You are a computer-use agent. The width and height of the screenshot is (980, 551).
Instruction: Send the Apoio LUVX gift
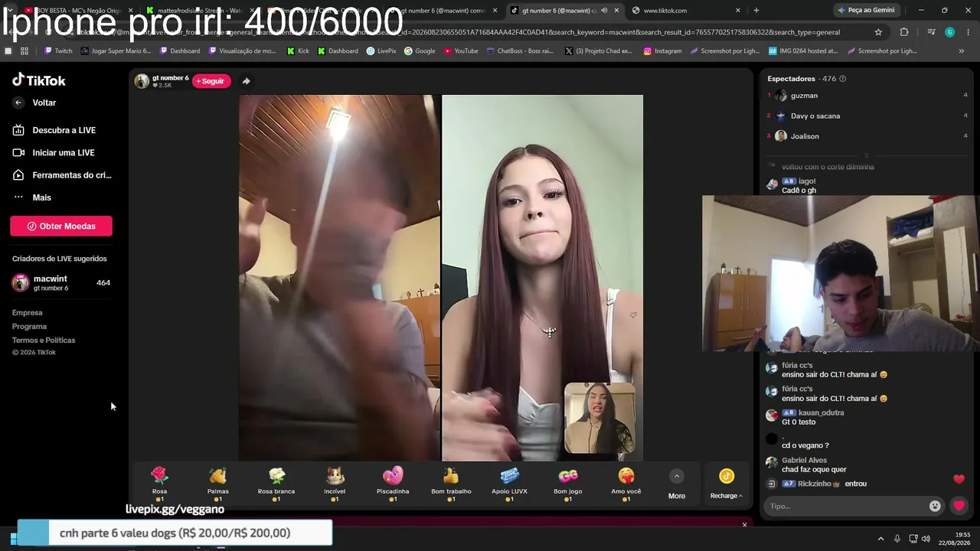[x=509, y=484]
